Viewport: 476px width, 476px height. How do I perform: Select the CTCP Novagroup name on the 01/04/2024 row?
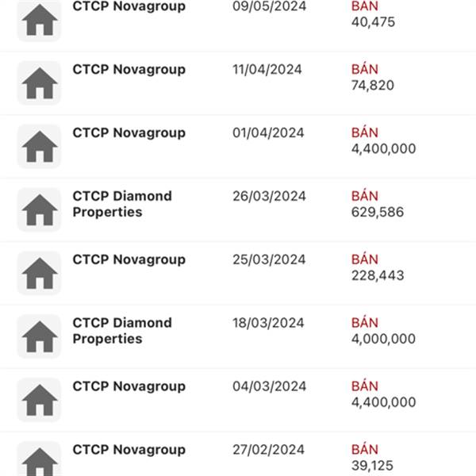point(129,133)
